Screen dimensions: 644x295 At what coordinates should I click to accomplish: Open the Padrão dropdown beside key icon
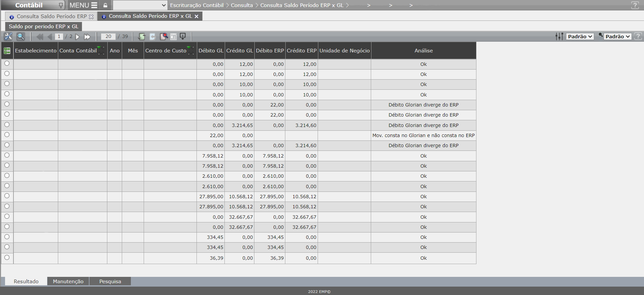point(617,37)
